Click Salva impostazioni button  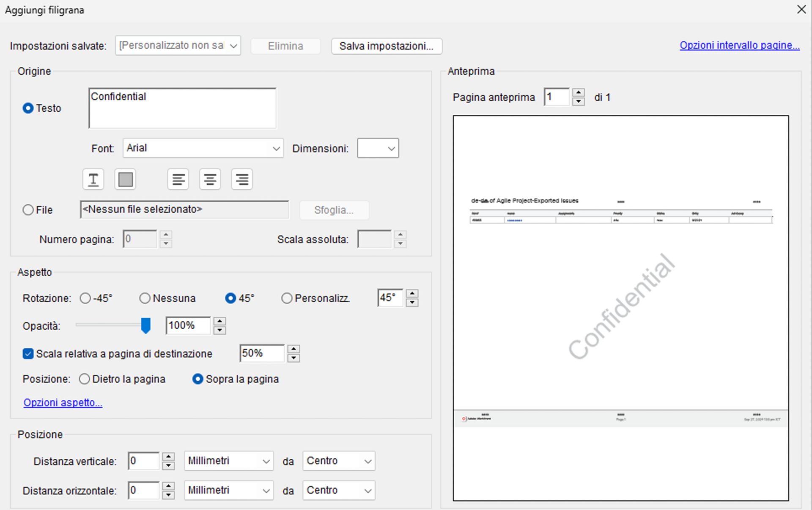pyautogui.click(x=386, y=46)
